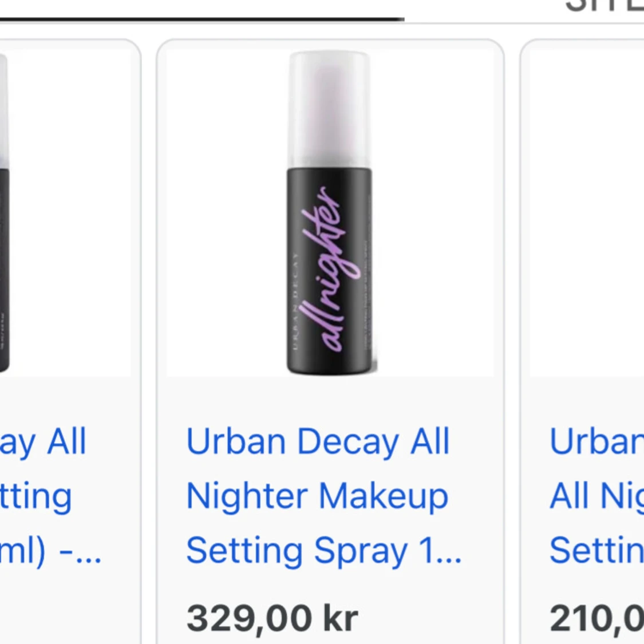Image resolution: width=644 pixels, height=644 pixels.
Task: Click the 'tting' line of the left title
Action: [x=34, y=496]
